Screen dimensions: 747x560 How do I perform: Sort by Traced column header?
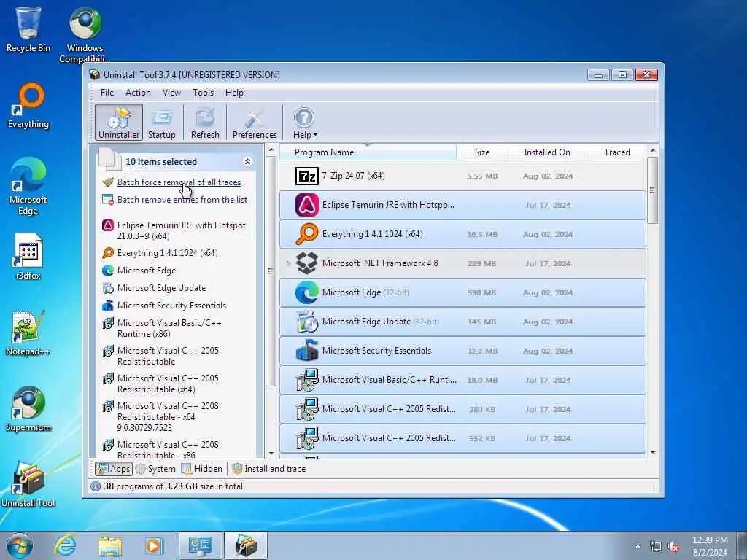617,152
